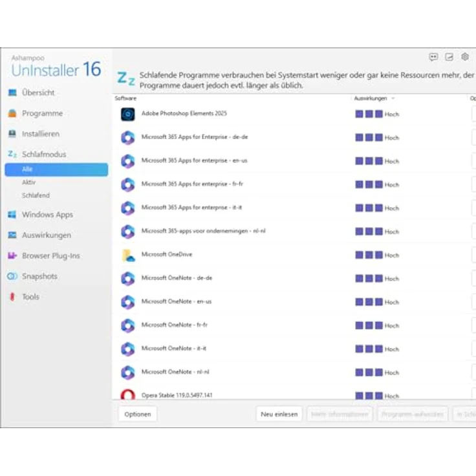
Task: Click the Snapshots icon in sidebar
Action: click(x=12, y=276)
